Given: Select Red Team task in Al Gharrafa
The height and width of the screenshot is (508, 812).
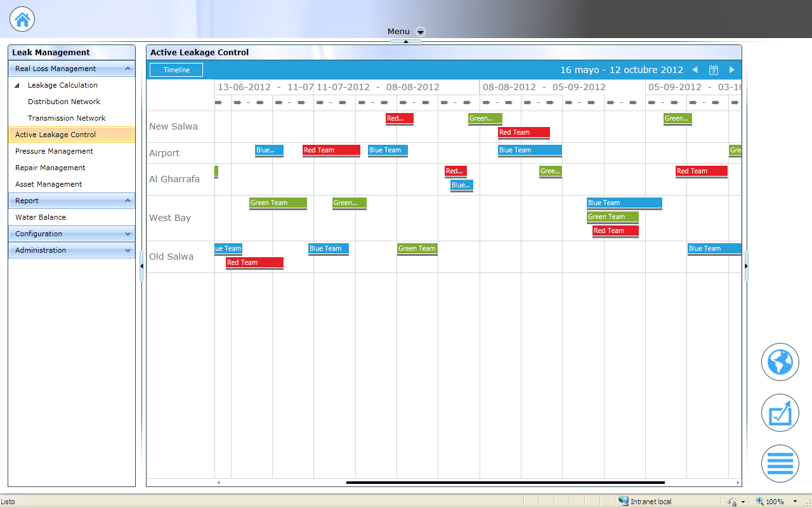Looking at the screenshot, I should [x=702, y=171].
